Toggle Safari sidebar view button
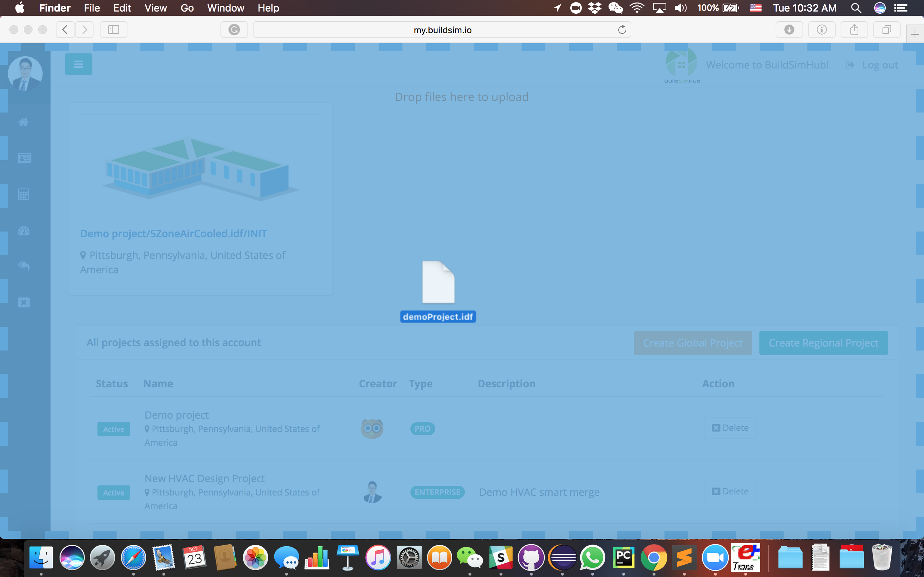The image size is (924, 577). pyautogui.click(x=113, y=30)
